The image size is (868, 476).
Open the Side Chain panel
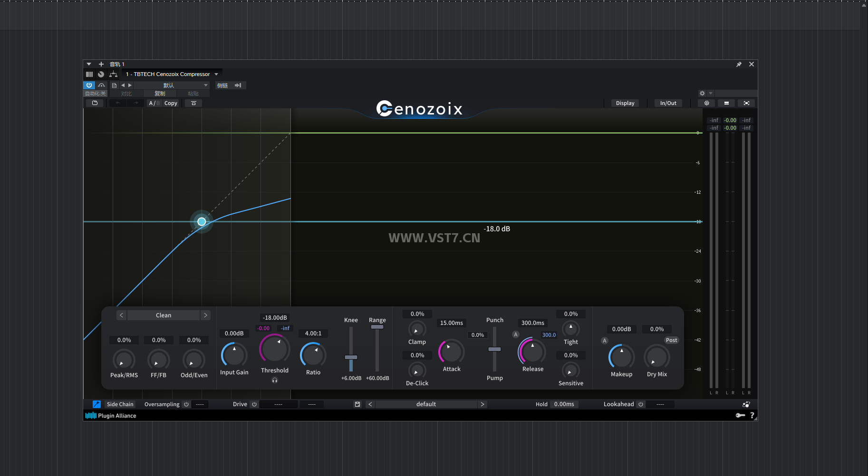120,404
